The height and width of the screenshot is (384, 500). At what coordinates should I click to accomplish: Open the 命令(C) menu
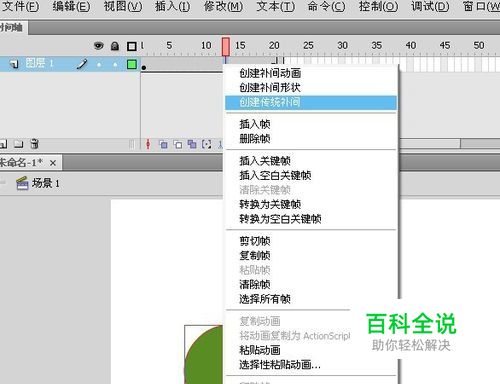click(x=326, y=6)
